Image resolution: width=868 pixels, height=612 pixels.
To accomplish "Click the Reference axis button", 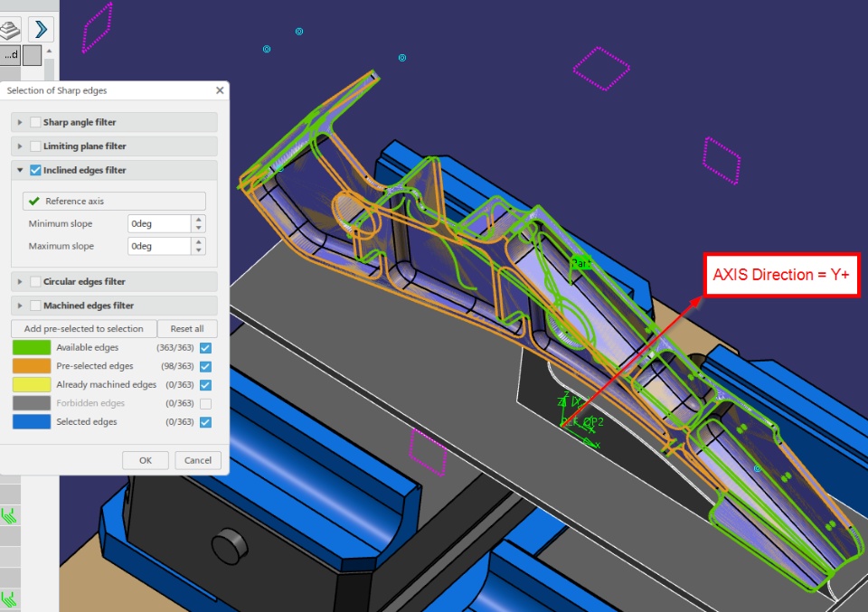I will coord(114,201).
